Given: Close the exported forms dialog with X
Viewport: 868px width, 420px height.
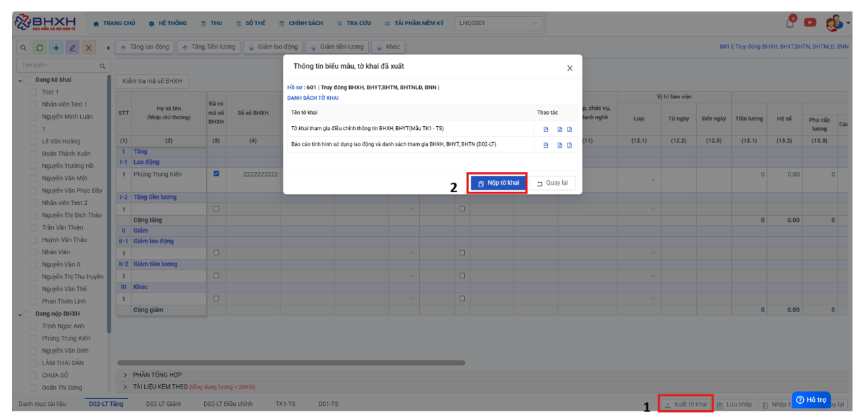Looking at the screenshot, I should [569, 68].
